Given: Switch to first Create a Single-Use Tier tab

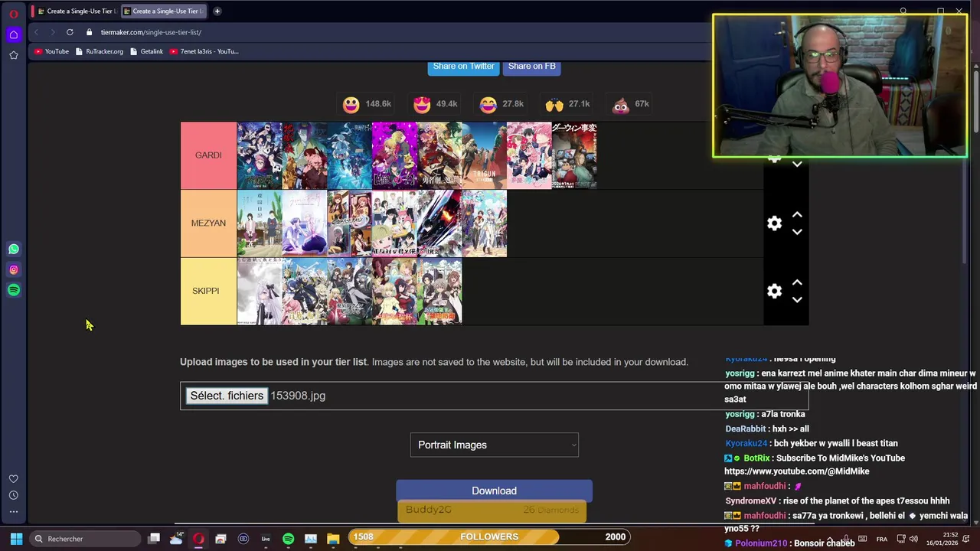Looking at the screenshot, I should click(75, 11).
